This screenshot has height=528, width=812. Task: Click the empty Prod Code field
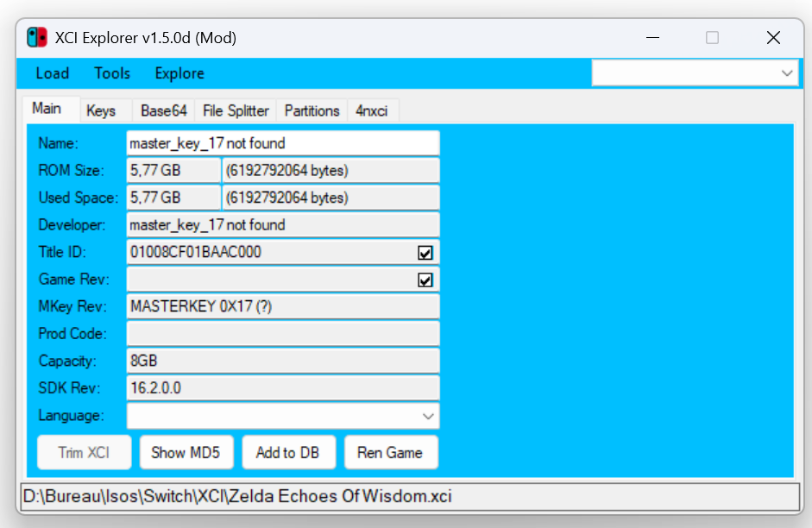click(x=283, y=333)
